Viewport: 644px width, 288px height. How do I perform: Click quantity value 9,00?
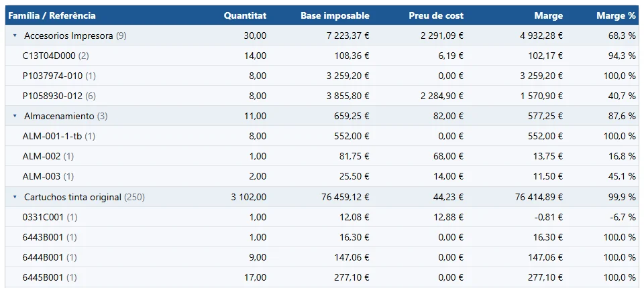pos(257,257)
